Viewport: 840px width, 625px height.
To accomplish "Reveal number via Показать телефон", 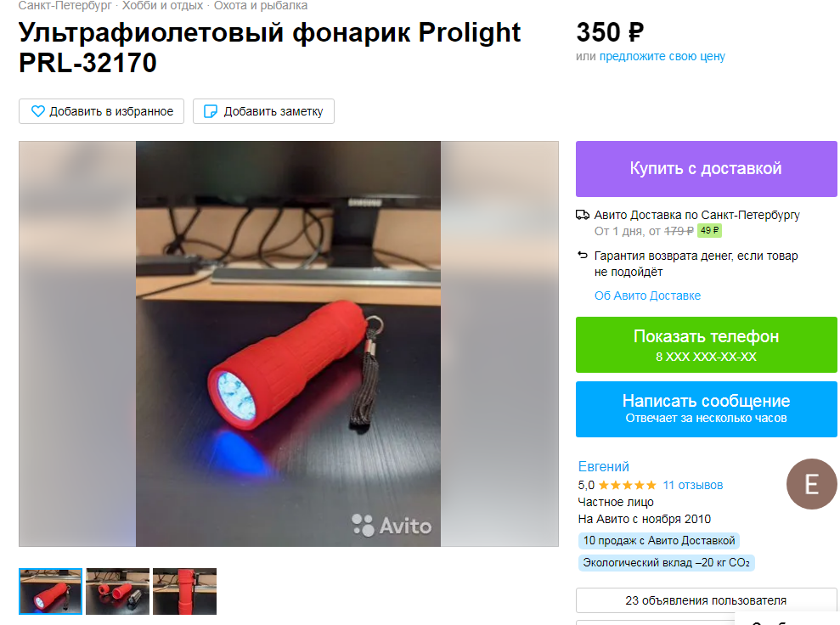I will [x=706, y=345].
